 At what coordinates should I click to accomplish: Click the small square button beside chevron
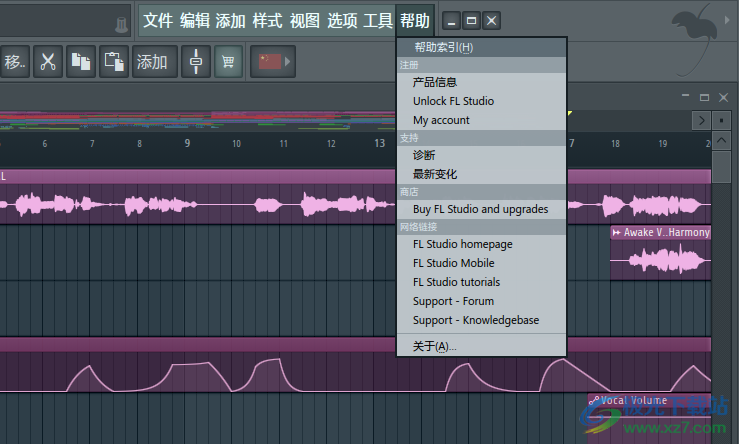[x=722, y=121]
